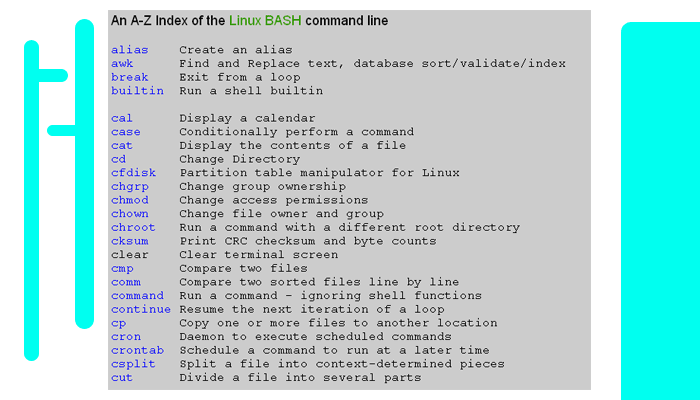700x400 pixels.
Task: Open the cmp command page
Action: coord(122,268)
